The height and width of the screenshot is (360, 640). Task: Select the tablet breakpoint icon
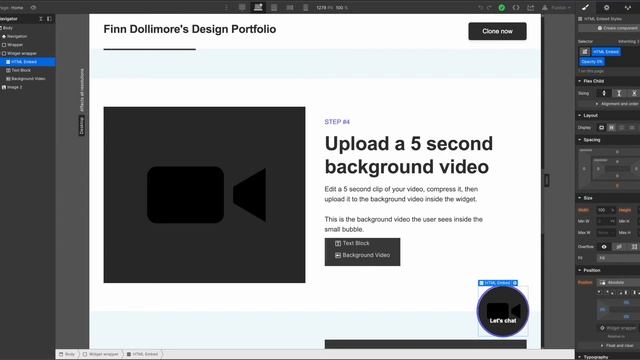tap(274, 7)
